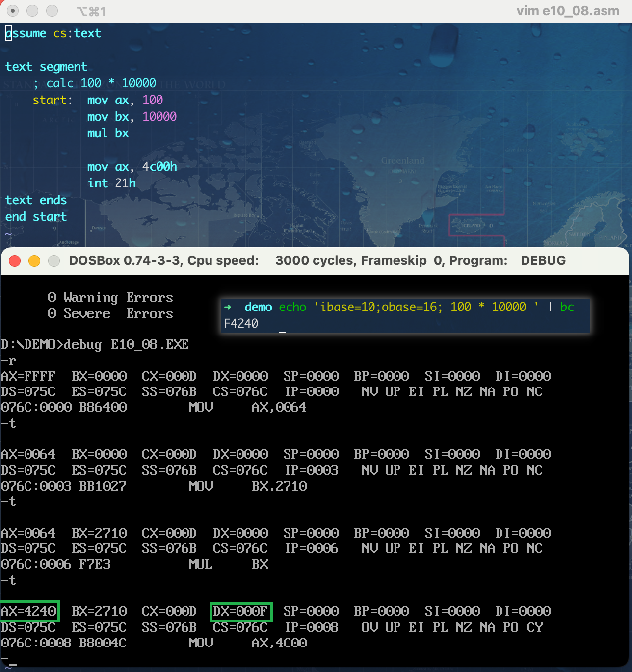Click the highlighted DX=000F register

240,611
